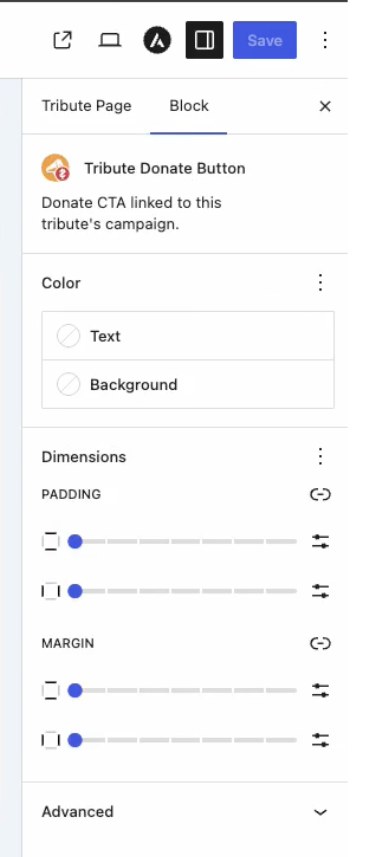Set custom size for horizontal margin
376x857 pixels.
pyautogui.click(x=320, y=741)
